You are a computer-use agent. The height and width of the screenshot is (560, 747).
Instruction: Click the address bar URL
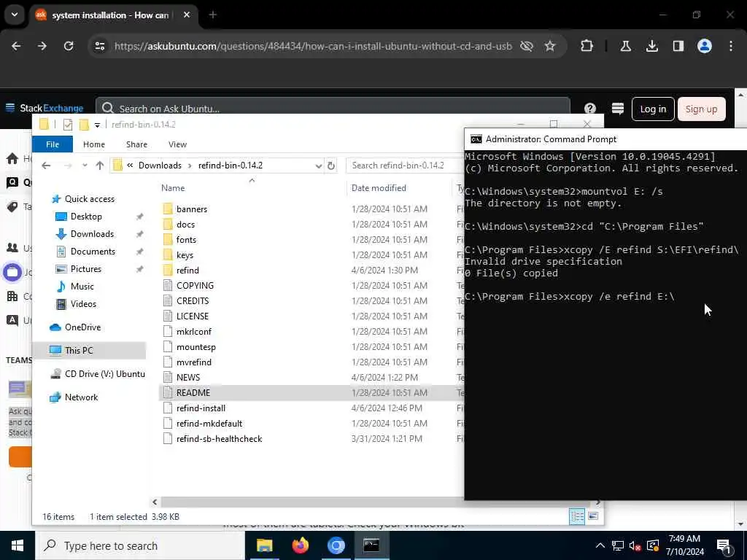(x=313, y=46)
